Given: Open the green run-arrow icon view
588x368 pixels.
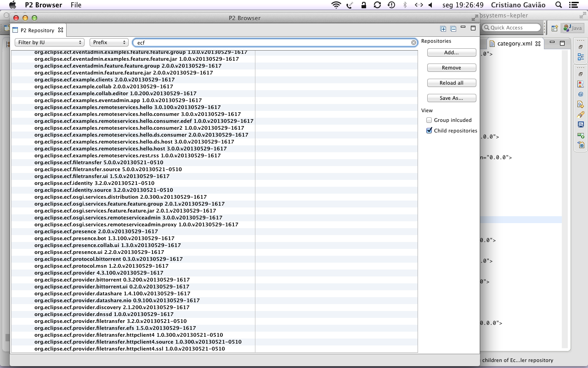Looking at the screenshot, I should tap(581, 135).
